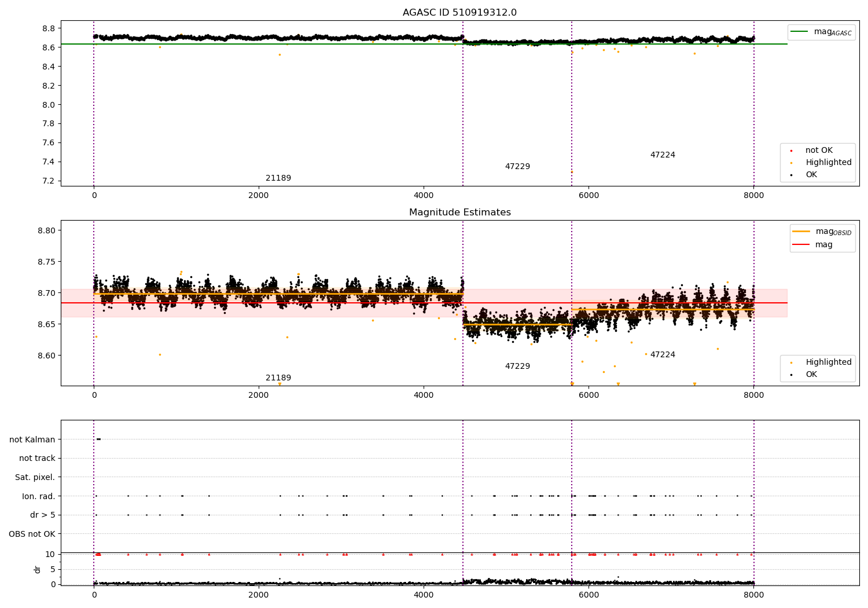Click the 'not track' row label
The image size is (868, 608).
point(37,459)
